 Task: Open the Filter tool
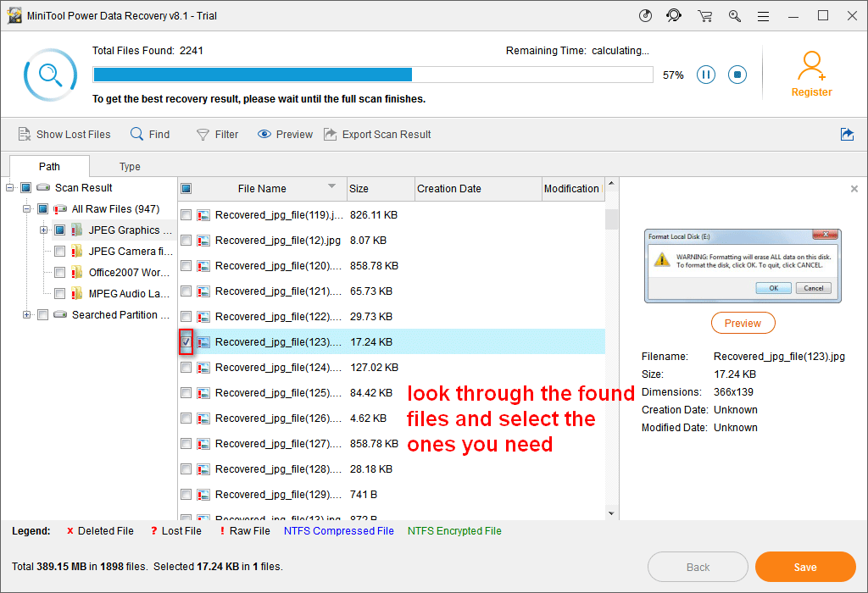(217, 134)
